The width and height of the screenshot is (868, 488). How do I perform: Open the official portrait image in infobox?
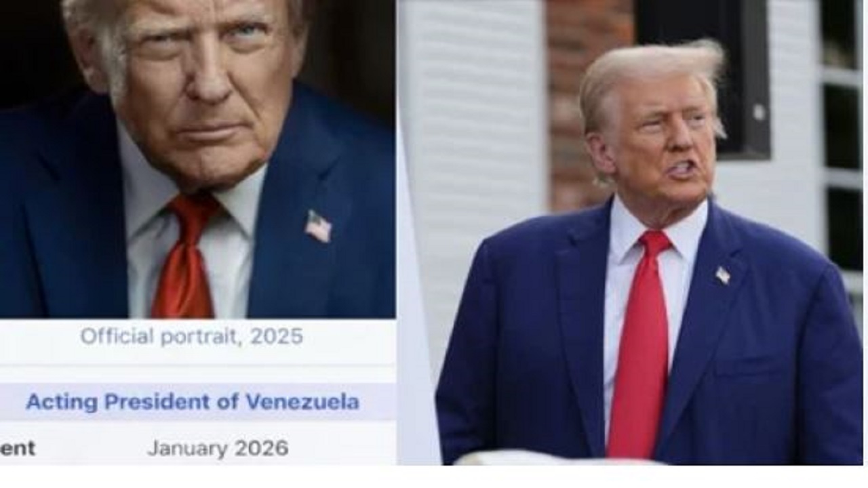pos(197,159)
